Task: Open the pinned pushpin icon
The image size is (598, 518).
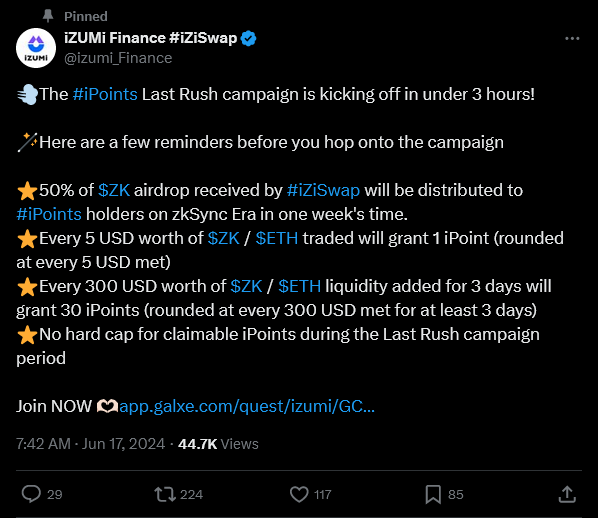Action: click(48, 16)
